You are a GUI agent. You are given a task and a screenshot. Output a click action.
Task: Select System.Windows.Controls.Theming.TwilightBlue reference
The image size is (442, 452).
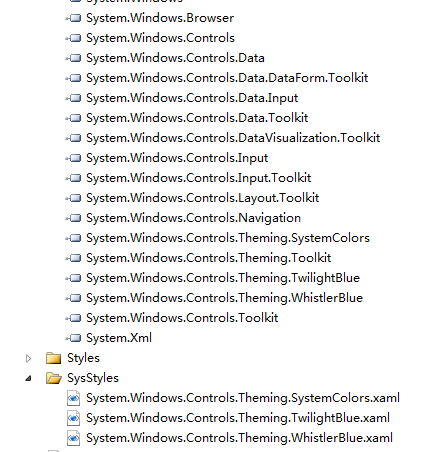pos(223,278)
